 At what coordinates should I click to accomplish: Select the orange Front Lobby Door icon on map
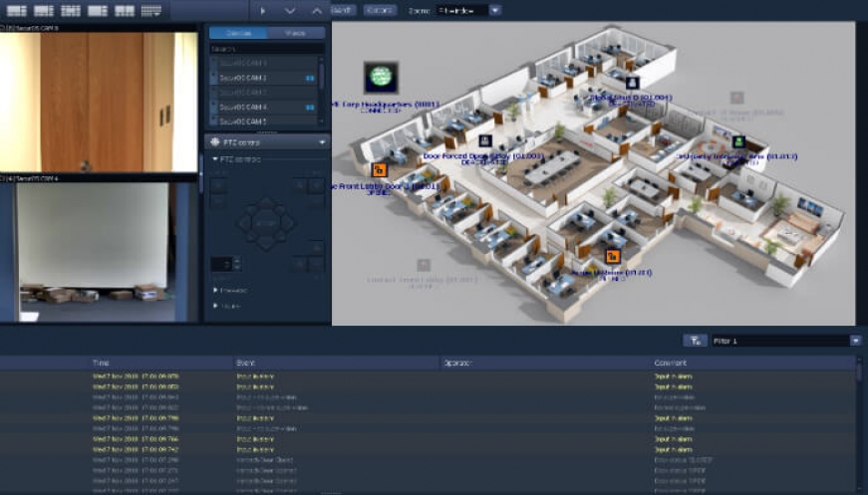(379, 169)
